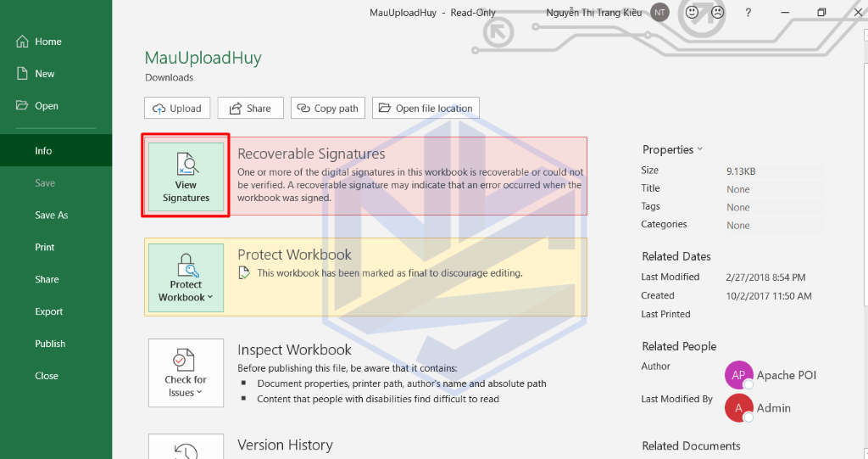868x459 pixels.
Task: Click the Downloads folder path text
Action: (x=170, y=77)
